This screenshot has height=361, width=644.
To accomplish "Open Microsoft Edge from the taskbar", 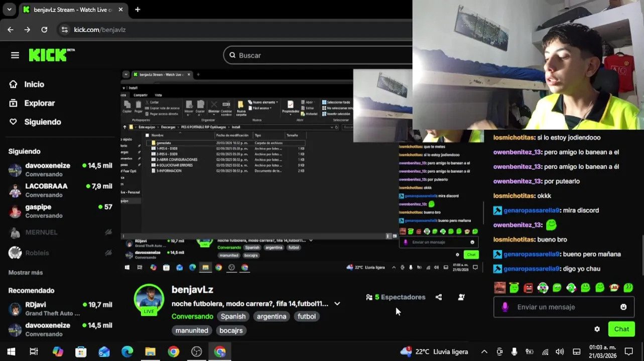I will click(127, 352).
